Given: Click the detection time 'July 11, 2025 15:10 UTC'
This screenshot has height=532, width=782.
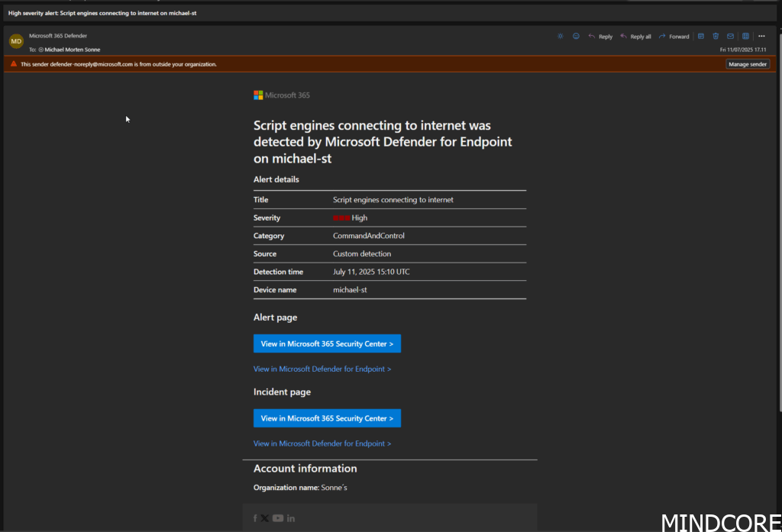Looking at the screenshot, I should (x=372, y=272).
